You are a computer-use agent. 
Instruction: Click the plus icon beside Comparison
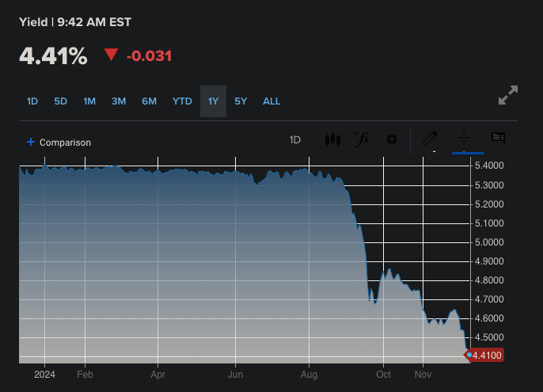[x=31, y=142]
